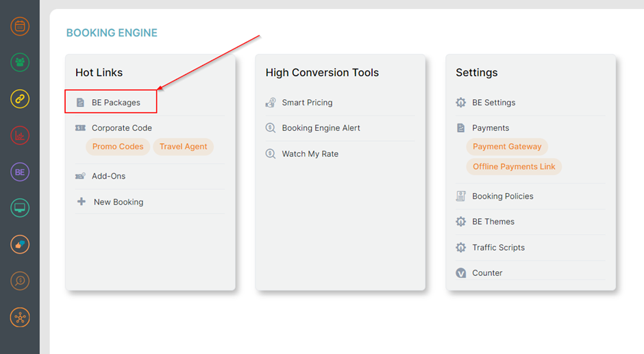Click the purple BE sidebar icon
The width and height of the screenshot is (644, 354).
20,172
